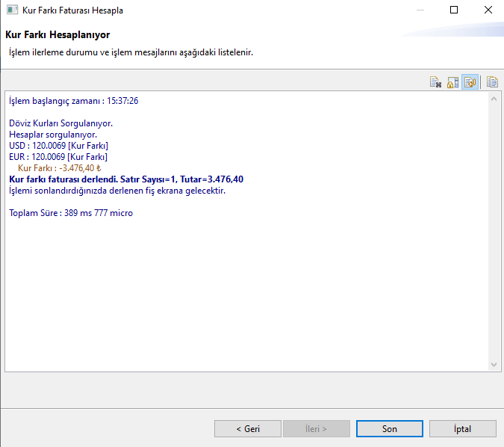This screenshot has height=447, width=504.
Task: Click the Toplam Süre log line
Action: coord(71,213)
